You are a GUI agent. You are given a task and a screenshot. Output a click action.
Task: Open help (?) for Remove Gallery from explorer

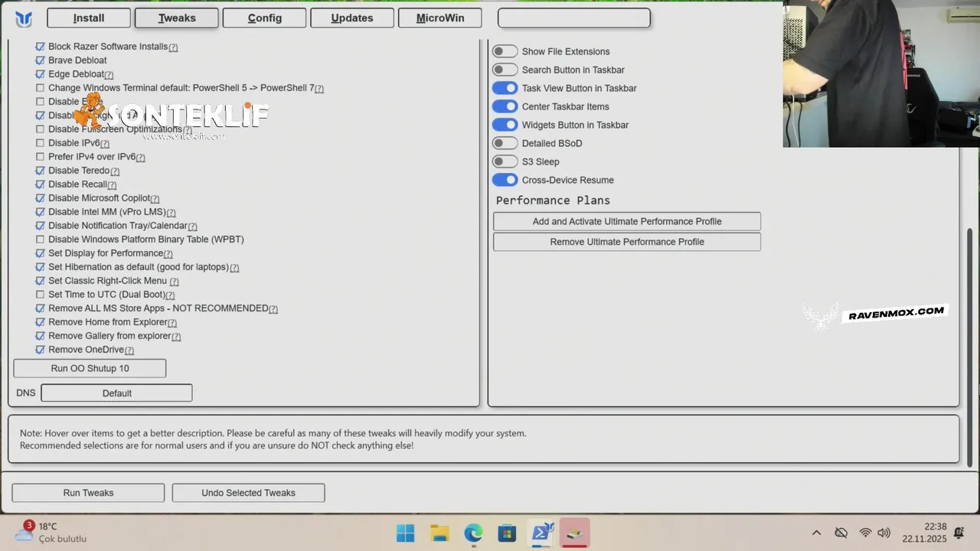coord(176,337)
